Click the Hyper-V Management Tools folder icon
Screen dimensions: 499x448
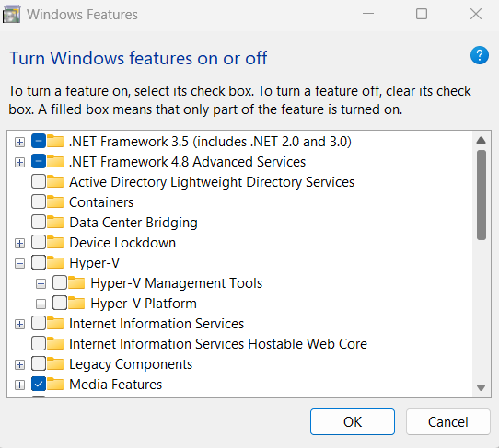pos(76,282)
